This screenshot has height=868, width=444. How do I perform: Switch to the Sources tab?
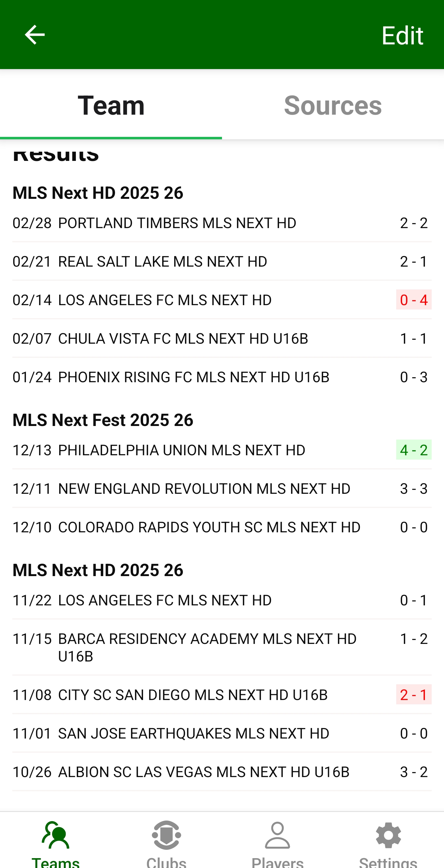[x=333, y=105]
